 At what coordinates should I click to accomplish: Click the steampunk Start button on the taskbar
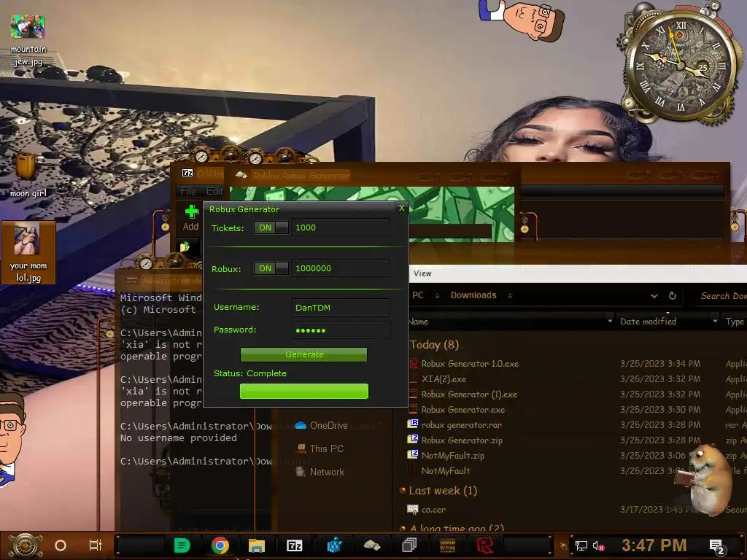click(x=26, y=545)
